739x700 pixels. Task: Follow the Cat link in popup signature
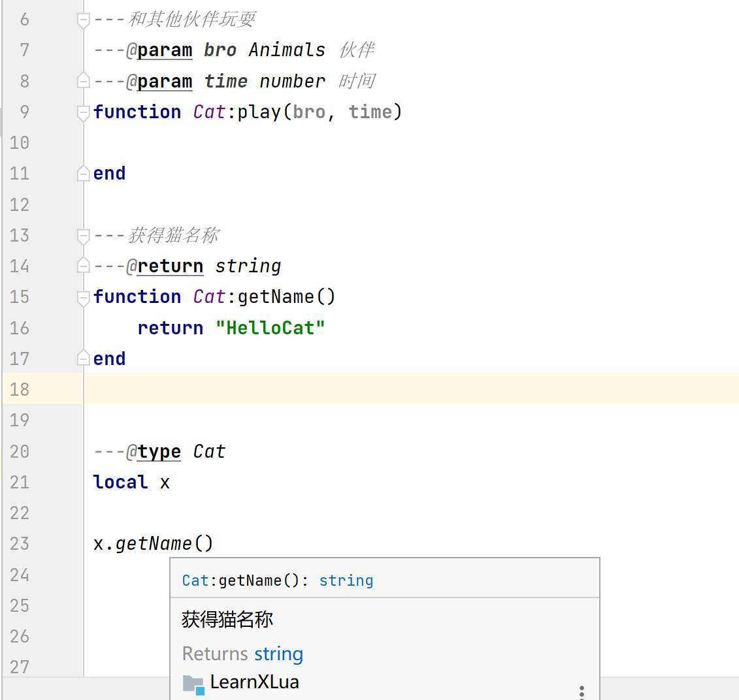point(195,581)
